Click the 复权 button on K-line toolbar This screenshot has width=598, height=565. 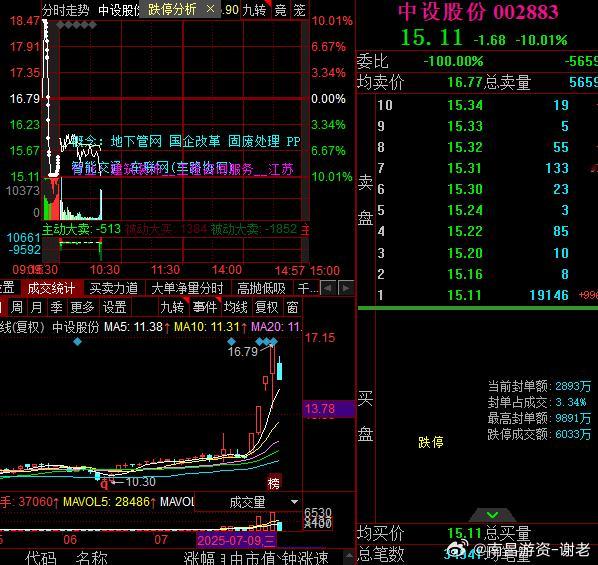267,307
